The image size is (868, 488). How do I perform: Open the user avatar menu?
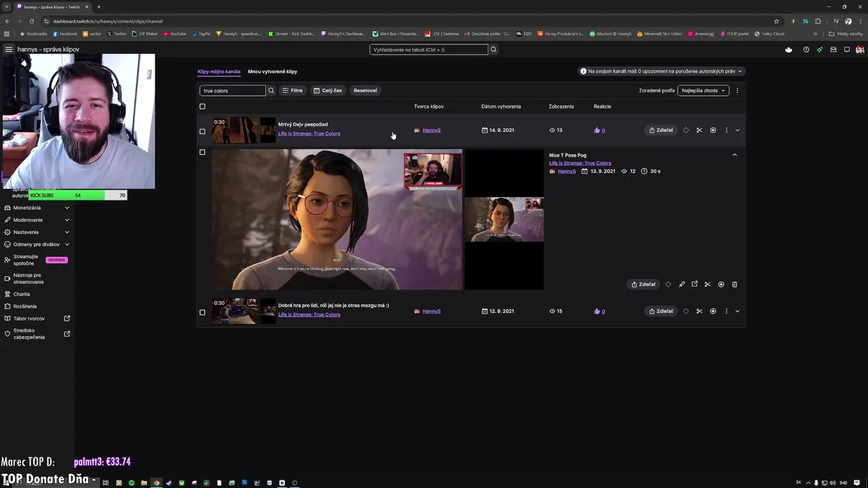tap(860, 49)
